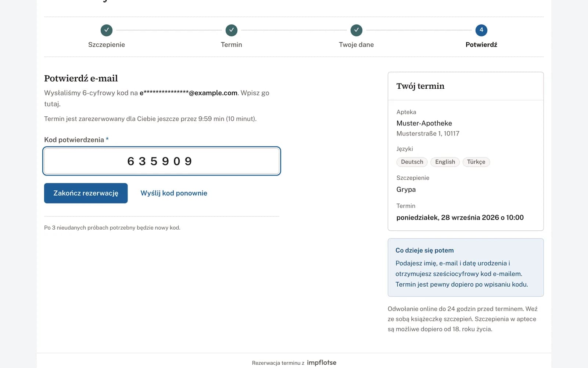Select the Szczepienie step label
The image size is (588, 368).
tap(107, 45)
